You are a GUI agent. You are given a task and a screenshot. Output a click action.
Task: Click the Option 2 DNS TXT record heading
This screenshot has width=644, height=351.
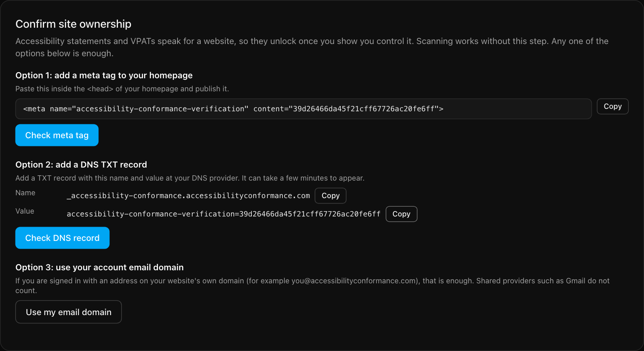(x=81, y=165)
